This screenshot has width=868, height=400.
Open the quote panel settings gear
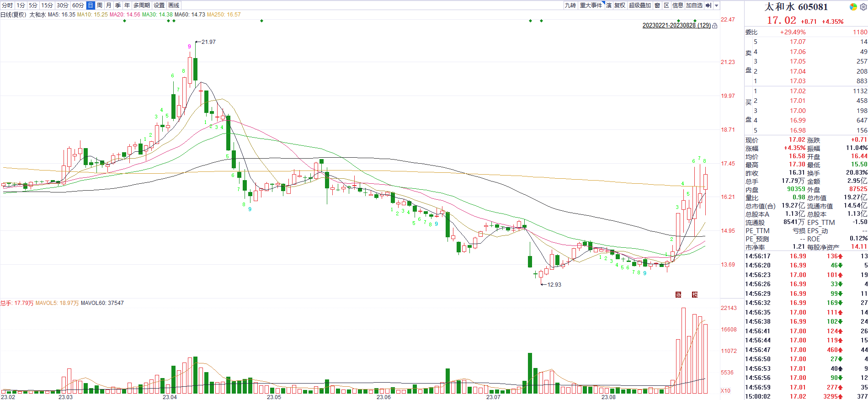tap(863, 7)
